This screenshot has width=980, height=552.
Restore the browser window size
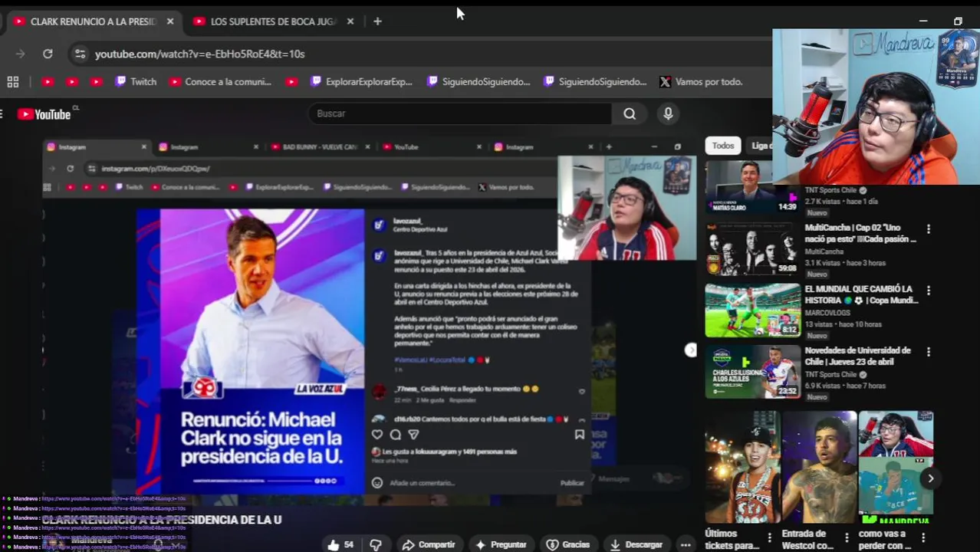click(x=958, y=21)
